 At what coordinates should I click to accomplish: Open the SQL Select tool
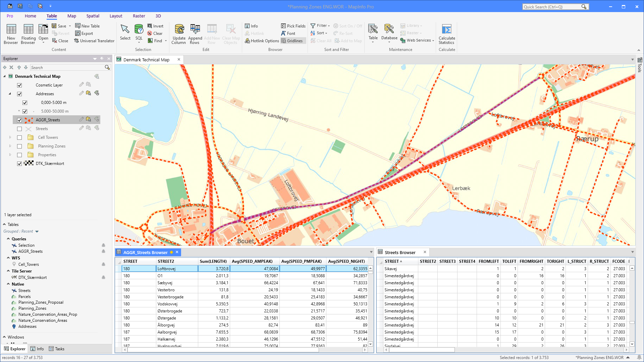[x=139, y=33]
